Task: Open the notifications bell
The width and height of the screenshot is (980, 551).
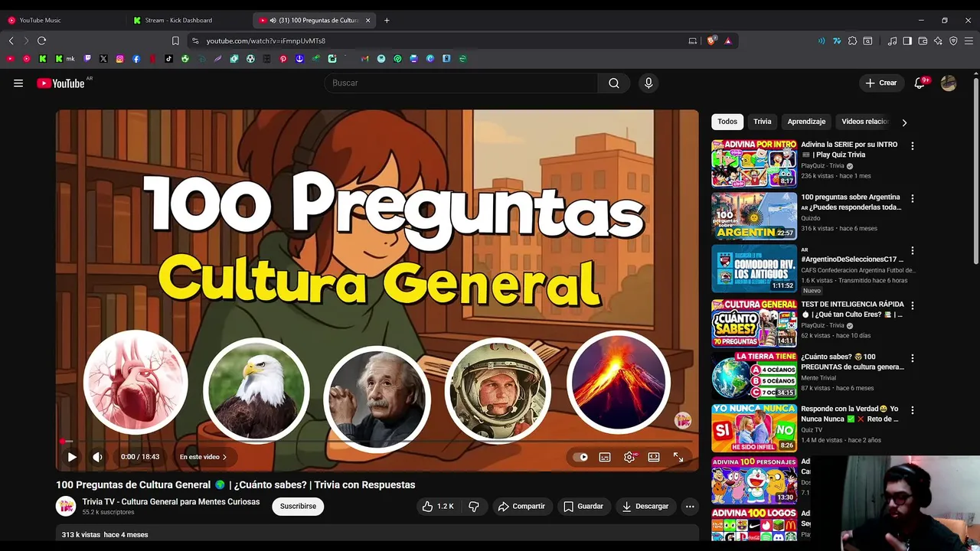Action: click(x=920, y=83)
